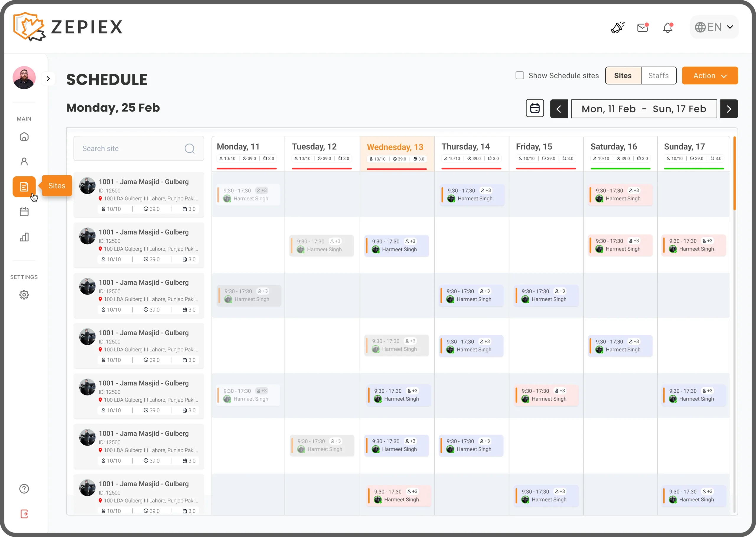This screenshot has width=756, height=537.
Task: Open the Home dashboard icon in sidebar
Action: (x=24, y=137)
